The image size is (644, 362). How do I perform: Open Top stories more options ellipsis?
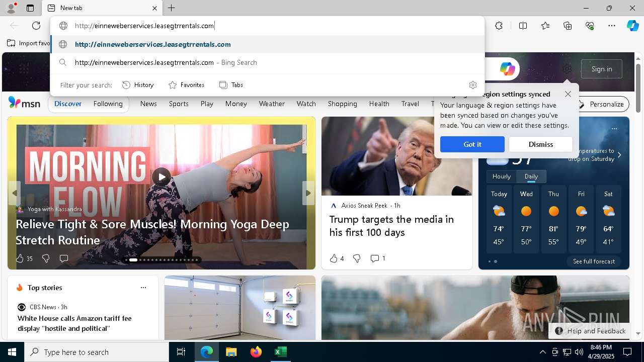click(x=143, y=288)
